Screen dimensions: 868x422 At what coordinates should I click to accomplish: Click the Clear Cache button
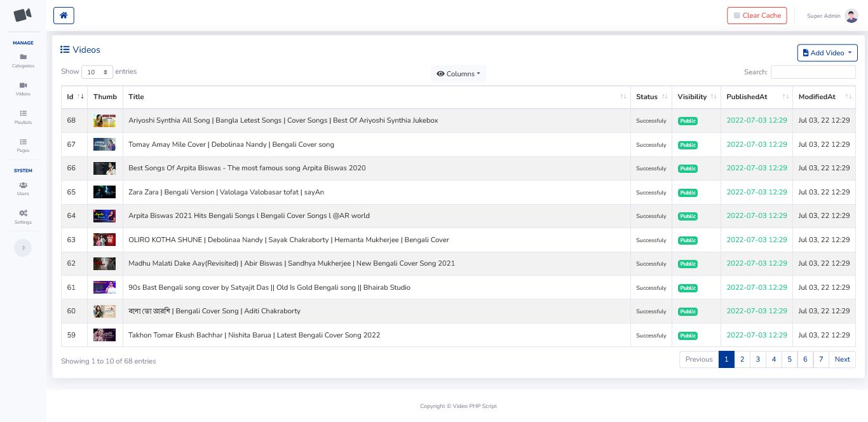(x=756, y=16)
